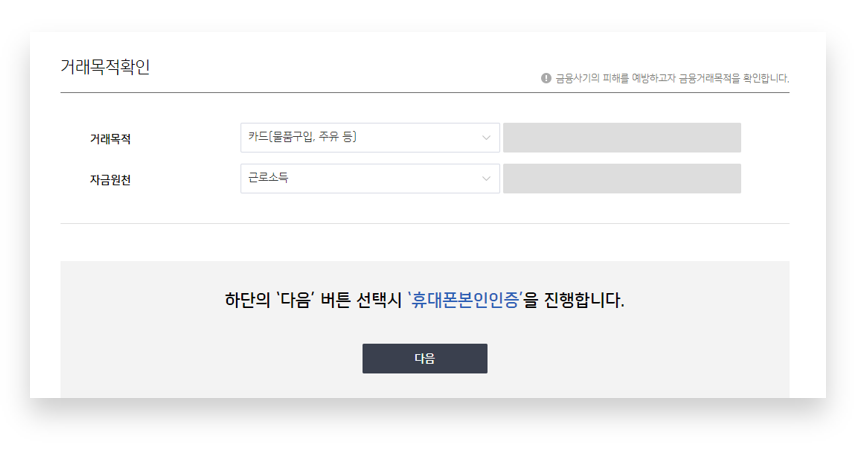Click the gray field next to 자금원천 dropdown

pyautogui.click(x=621, y=179)
